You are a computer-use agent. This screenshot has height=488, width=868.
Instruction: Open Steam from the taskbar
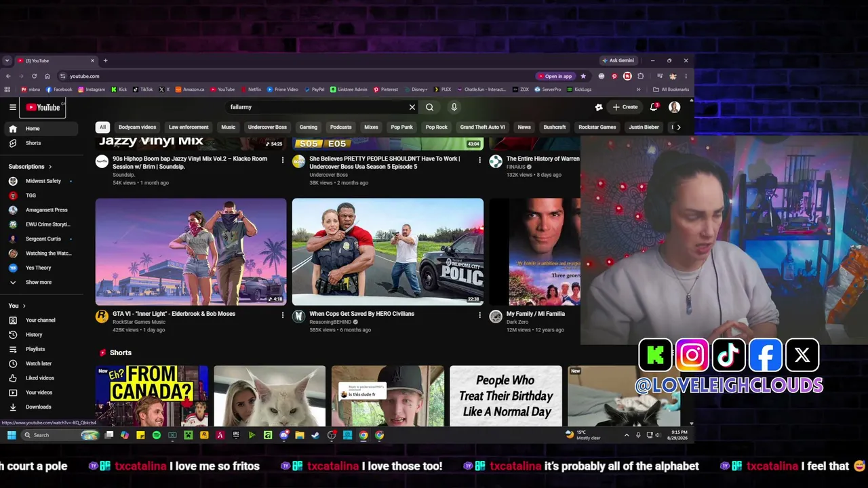pos(315,435)
